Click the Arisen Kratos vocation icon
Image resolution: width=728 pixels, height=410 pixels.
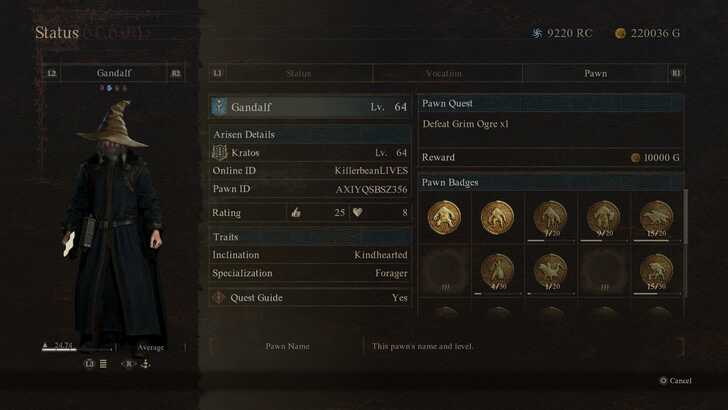click(x=219, y=152)
